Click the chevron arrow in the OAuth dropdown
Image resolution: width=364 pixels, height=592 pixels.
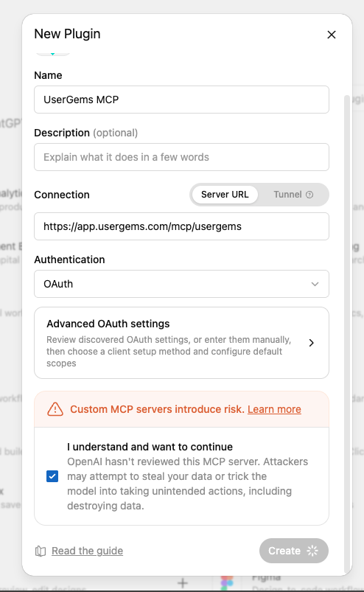coord(315,284)
